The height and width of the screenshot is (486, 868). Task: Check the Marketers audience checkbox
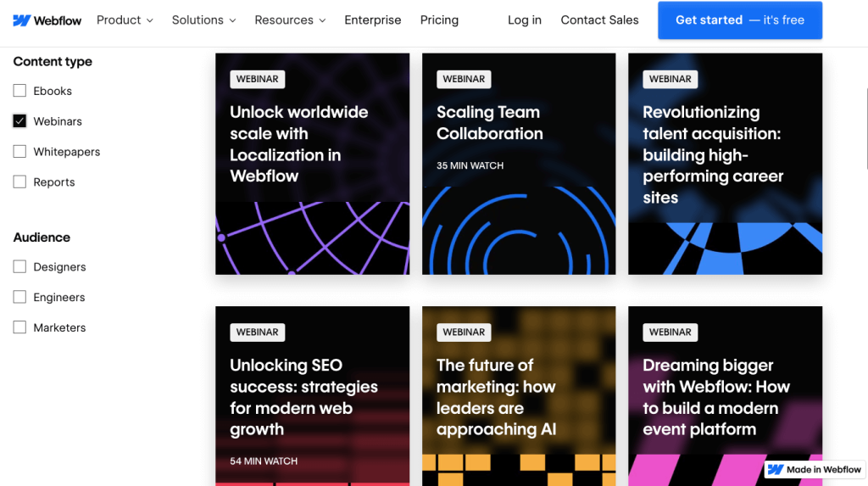pos(19,327)
